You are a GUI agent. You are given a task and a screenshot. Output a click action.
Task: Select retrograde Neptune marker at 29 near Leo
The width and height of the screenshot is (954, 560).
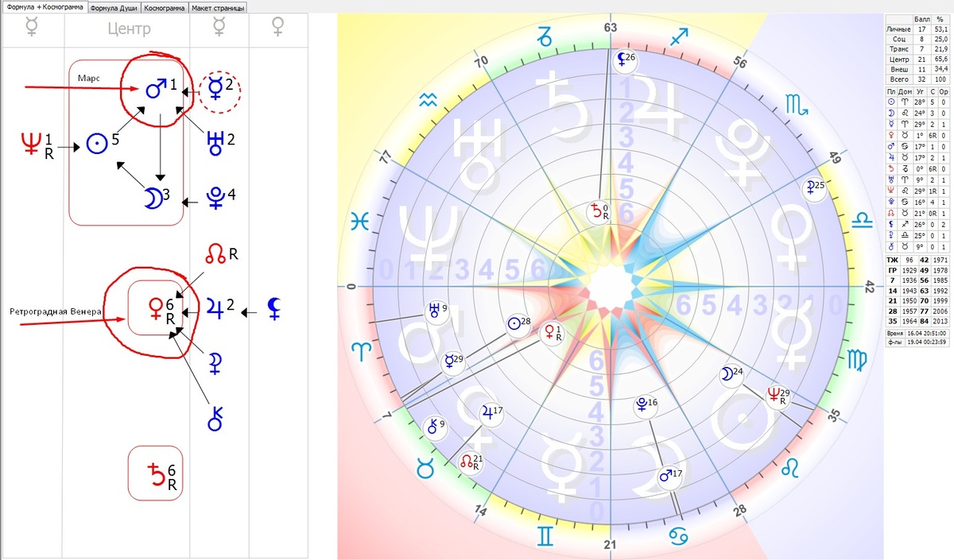(778, 395)
